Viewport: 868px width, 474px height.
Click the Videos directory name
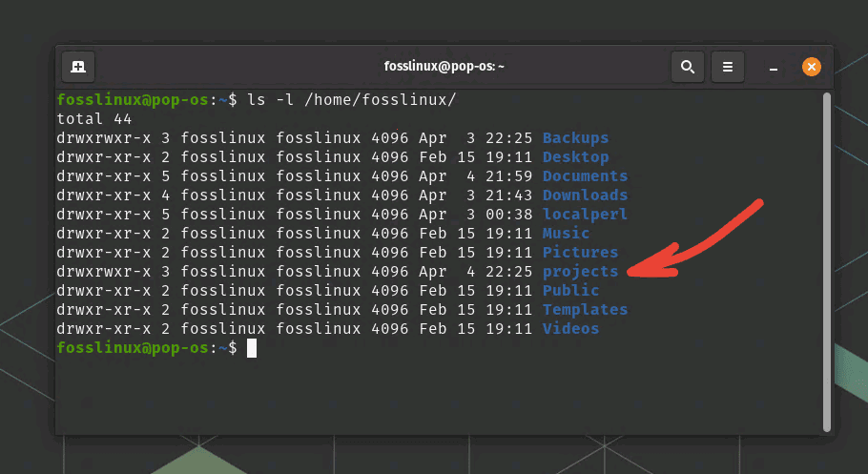coord(570,329)
